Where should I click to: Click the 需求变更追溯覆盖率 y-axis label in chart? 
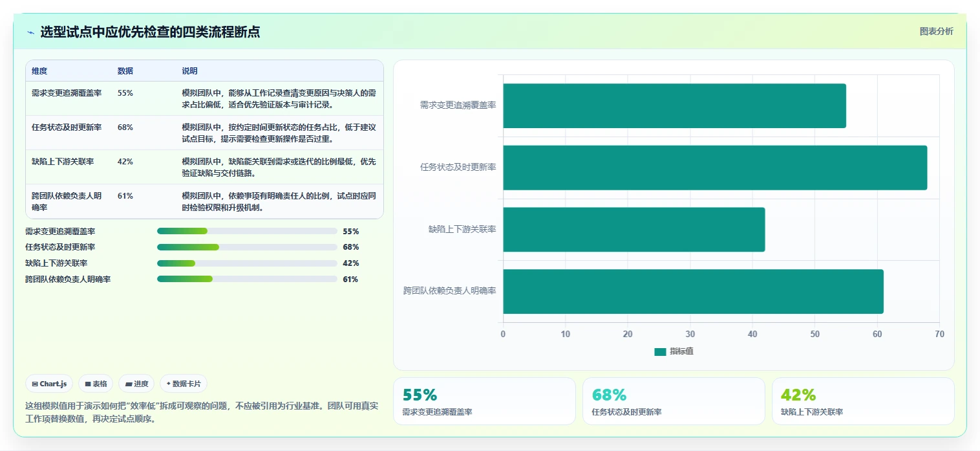coord(458,105)
